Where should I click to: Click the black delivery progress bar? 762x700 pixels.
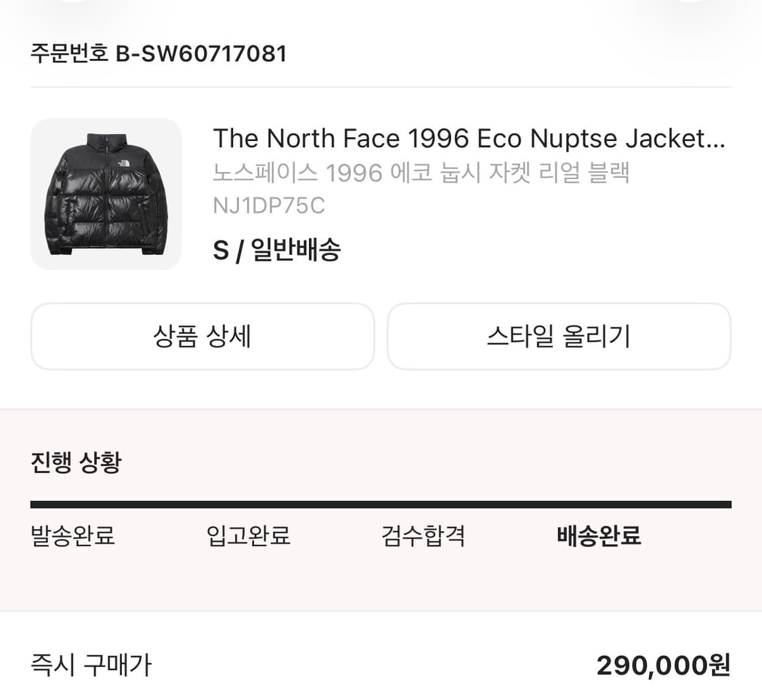click(x=381, y=503)
